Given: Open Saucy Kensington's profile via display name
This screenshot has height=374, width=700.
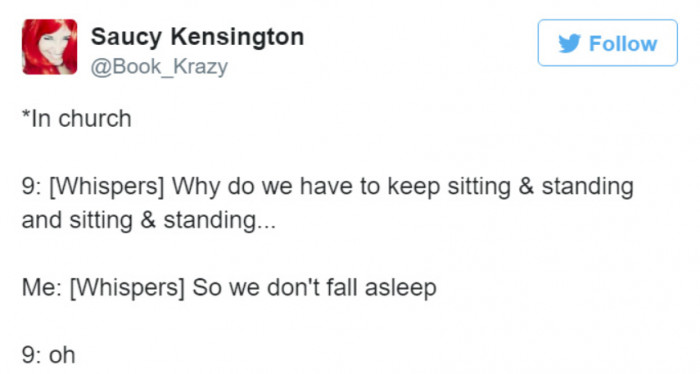Looking at the screenshot, I should [x=197, y=36].
